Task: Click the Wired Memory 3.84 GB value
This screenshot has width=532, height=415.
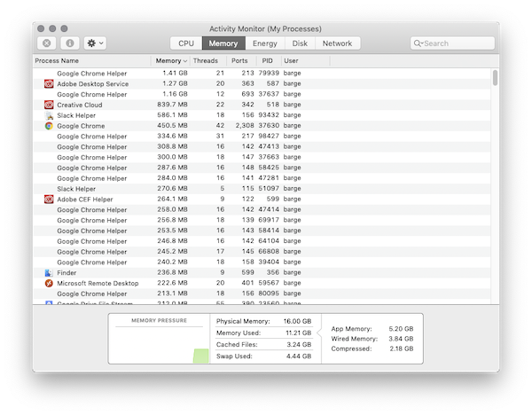Action: [x=401, y=339]
